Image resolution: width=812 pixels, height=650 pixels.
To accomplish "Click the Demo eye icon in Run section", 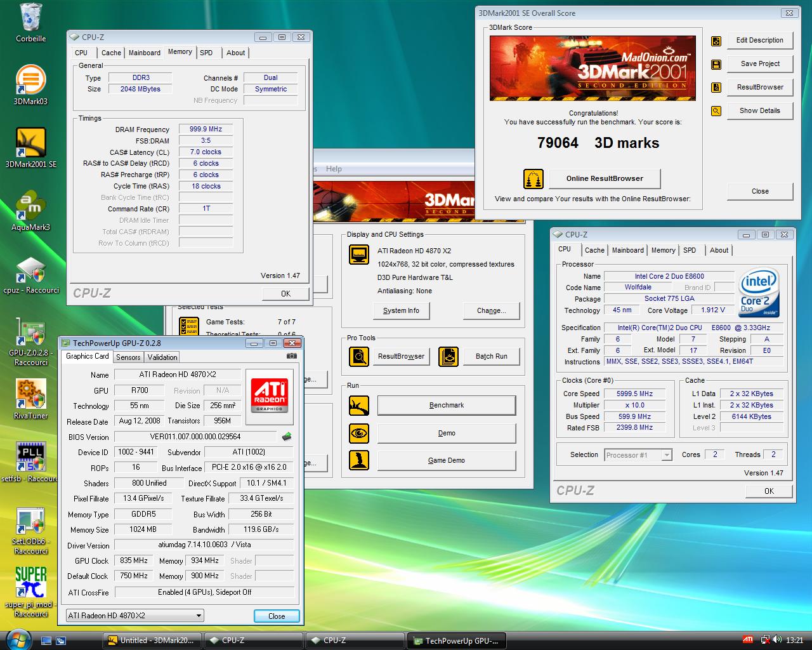I will coord(359,434).
